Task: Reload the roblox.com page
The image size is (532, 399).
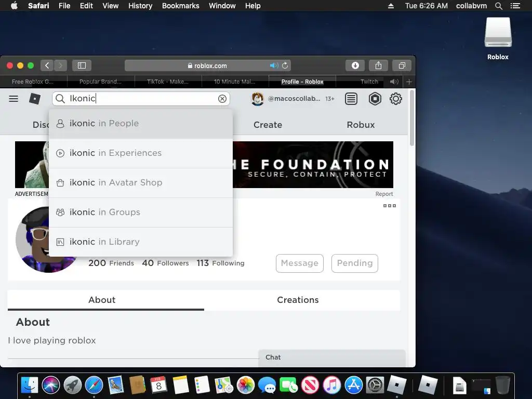Action: click(x=285, y=65)
